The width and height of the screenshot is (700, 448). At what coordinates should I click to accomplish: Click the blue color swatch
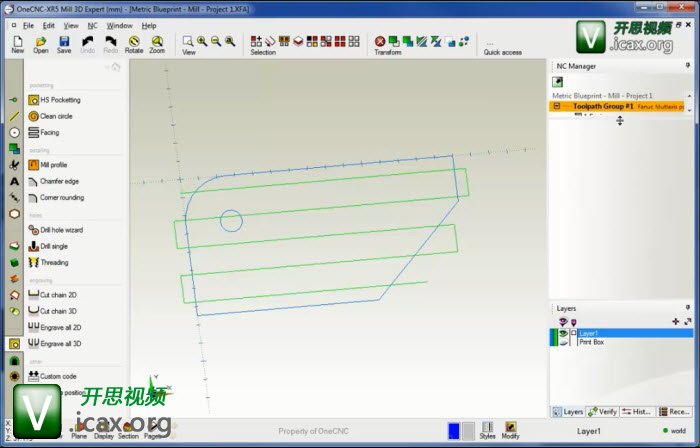[x=453, y=430]
